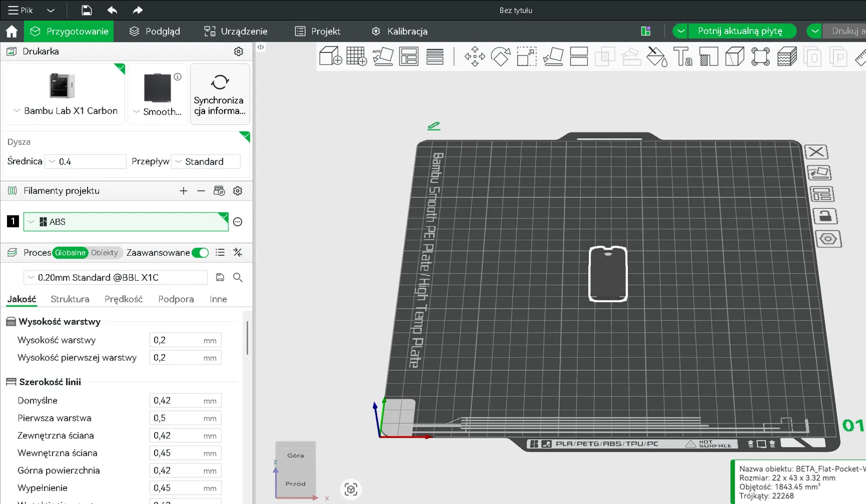The image size is (866, 504).
Task: Select the Rotate tool in toolbar
Action: 500,56
